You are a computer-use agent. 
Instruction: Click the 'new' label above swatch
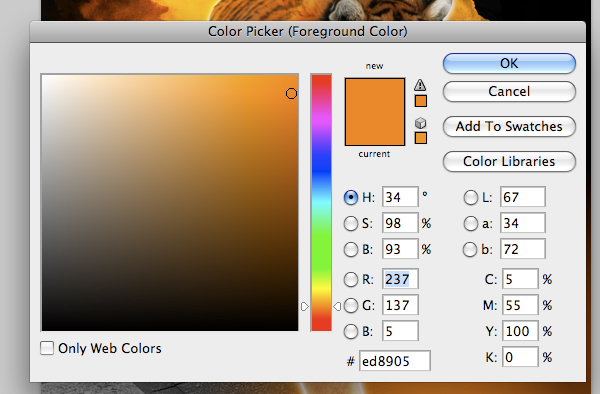click(x=374, y=66)
